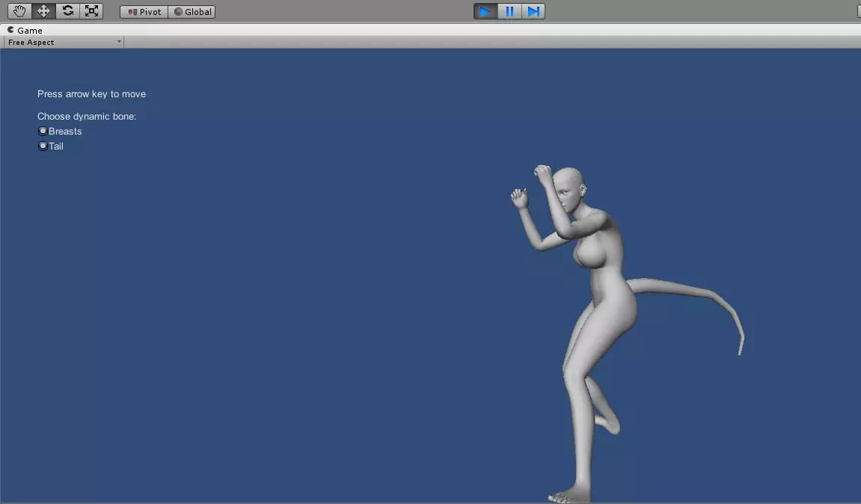Toggle Global handle orientation
861x504 pixels.
[x=191, y=11]
